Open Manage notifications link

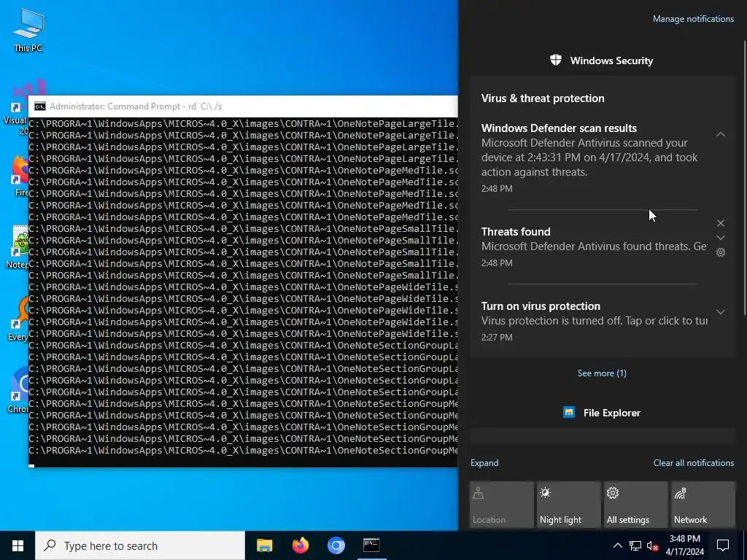click(x=693, y=19)
